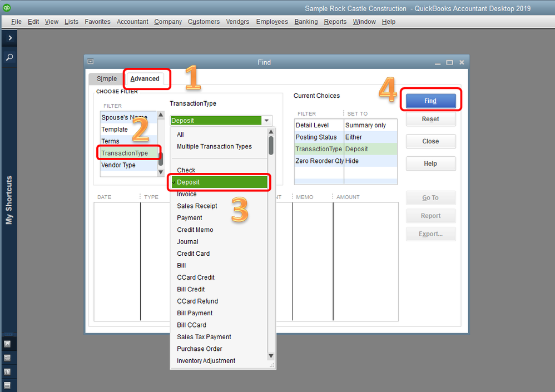The width and height of the screenshot is (555, 392).
Task: Click the first shortcut icon at sidebar bottom
Action: coord(7,344)
